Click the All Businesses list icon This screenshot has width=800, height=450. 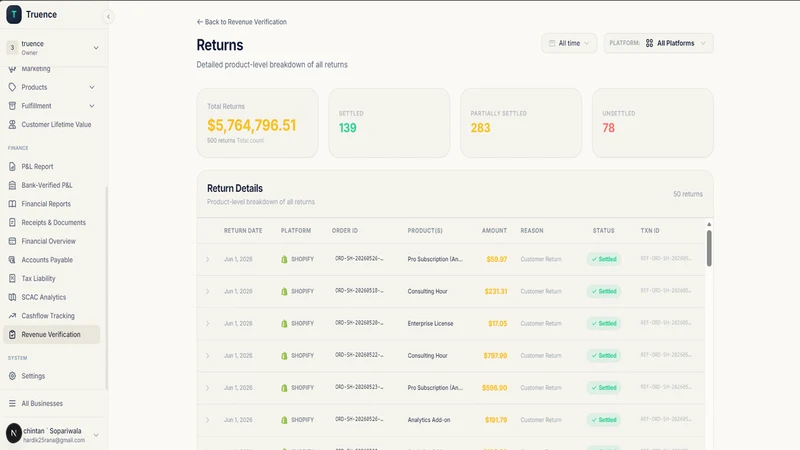(x=12, y=403)
